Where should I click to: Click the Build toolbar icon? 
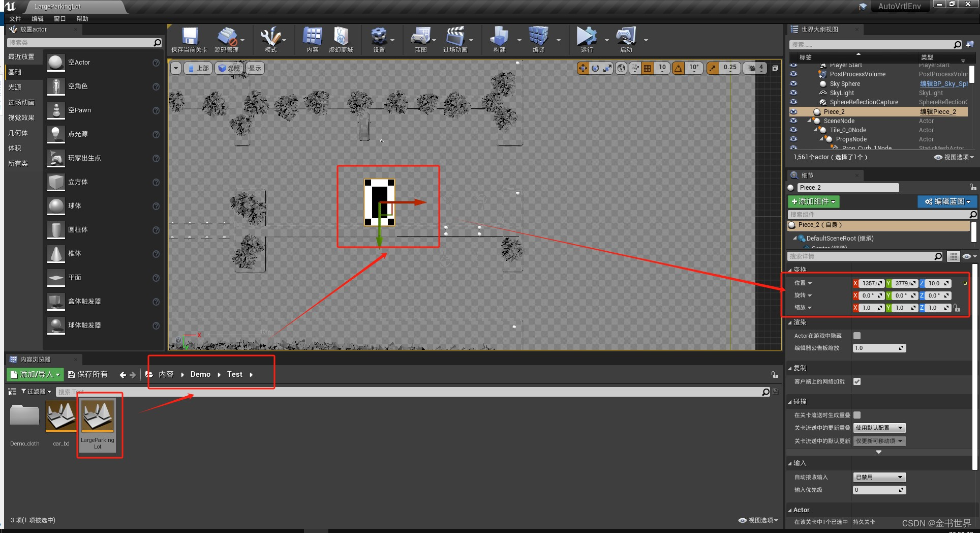click(x=499, y=37)
